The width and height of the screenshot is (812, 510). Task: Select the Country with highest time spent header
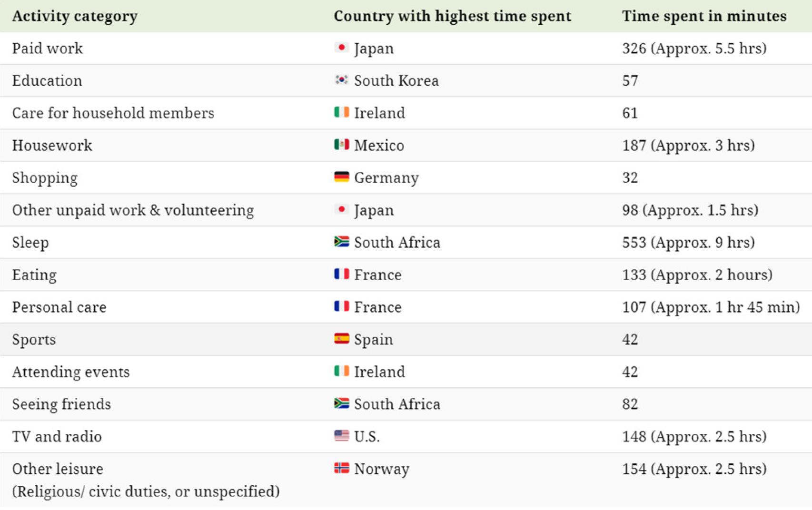[x=452, y=16]
